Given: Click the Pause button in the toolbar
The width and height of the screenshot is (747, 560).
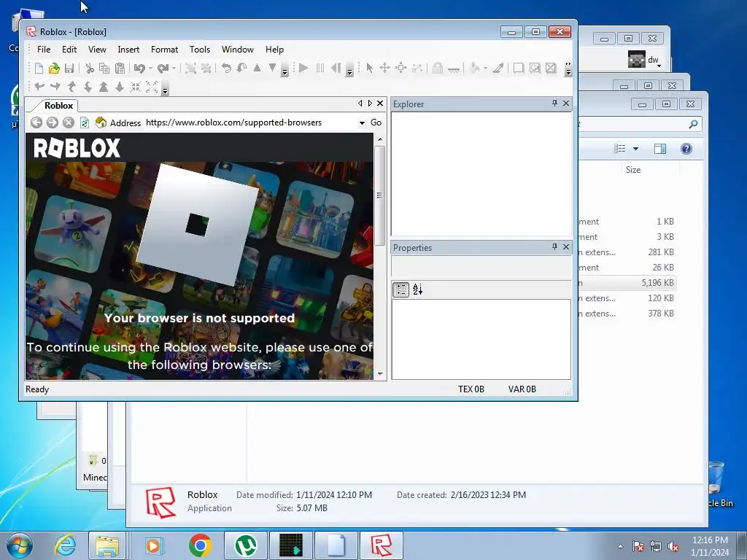Looking at the screenshot, I should point(320,68).
